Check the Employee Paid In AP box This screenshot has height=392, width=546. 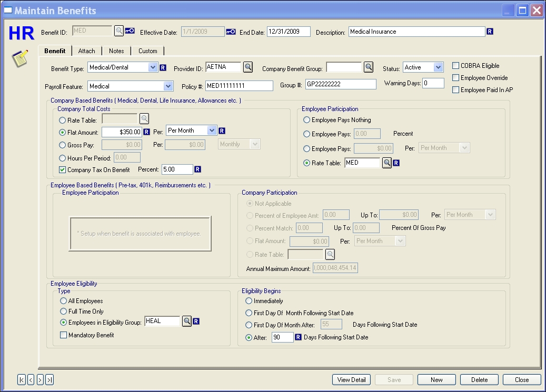pos(455,90)
